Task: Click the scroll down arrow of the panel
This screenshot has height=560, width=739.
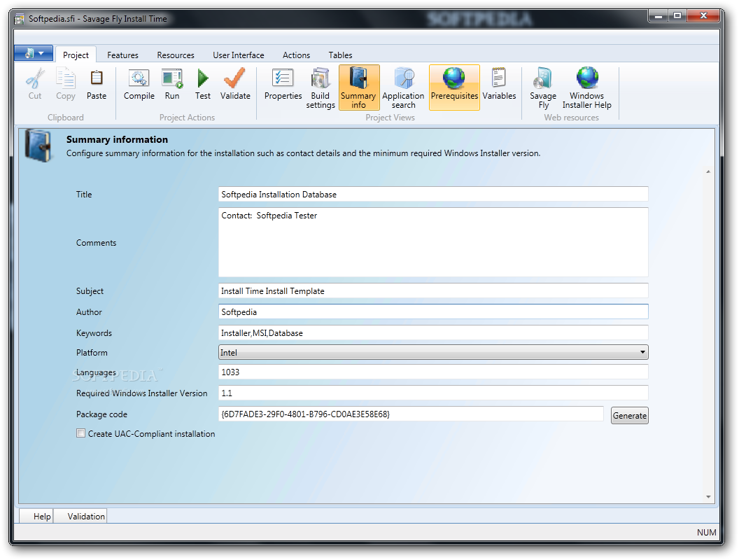Action: (708, 497)
